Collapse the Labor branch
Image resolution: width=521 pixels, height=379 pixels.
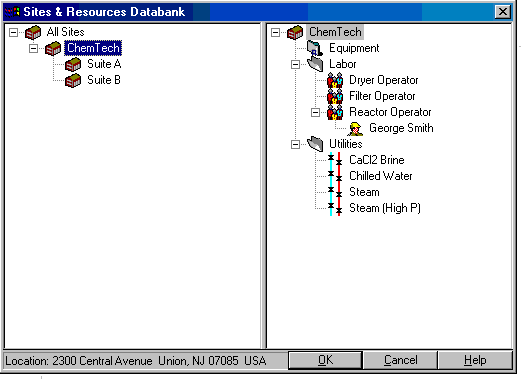click(295, 64)
